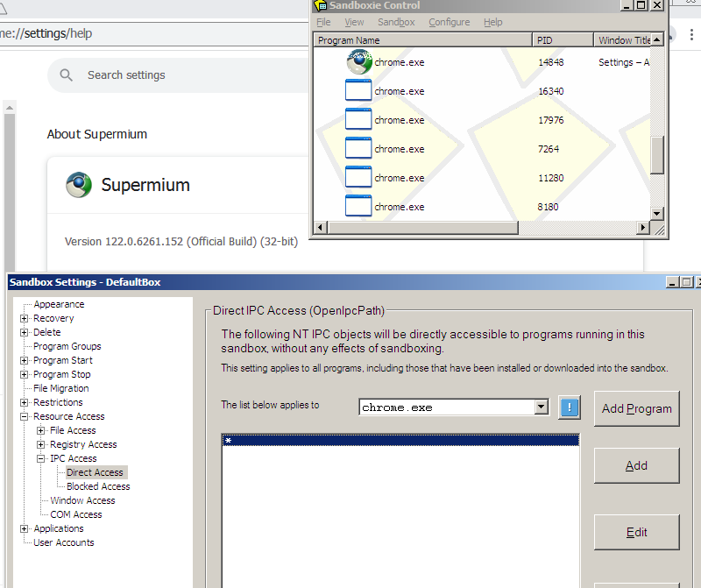Open the chrome.exe program dropdown
Viewport: 701px width, 588px height.
pos(541,407)
